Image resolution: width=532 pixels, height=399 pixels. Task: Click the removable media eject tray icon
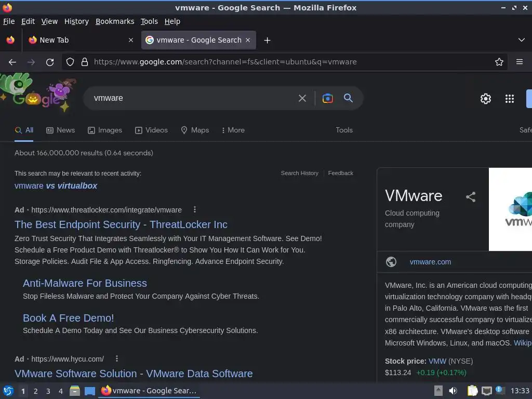click(438, 391)
